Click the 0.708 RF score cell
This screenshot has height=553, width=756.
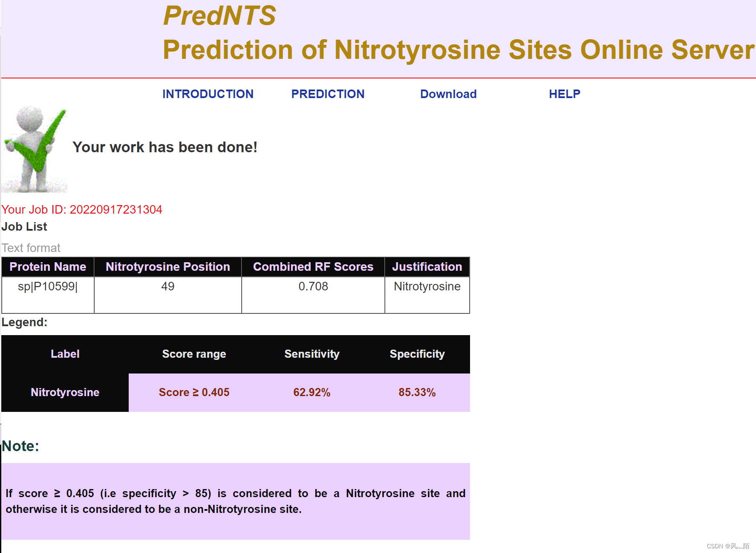tap(313, 295)
